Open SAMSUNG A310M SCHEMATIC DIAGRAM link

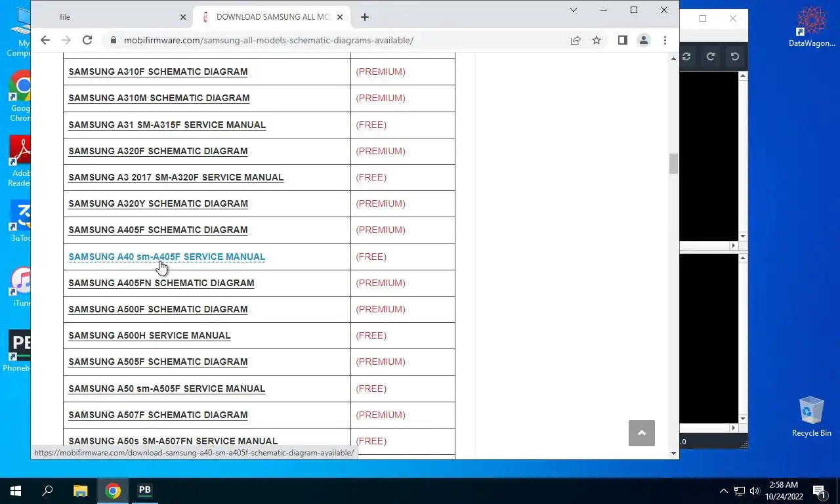[159, 98]
